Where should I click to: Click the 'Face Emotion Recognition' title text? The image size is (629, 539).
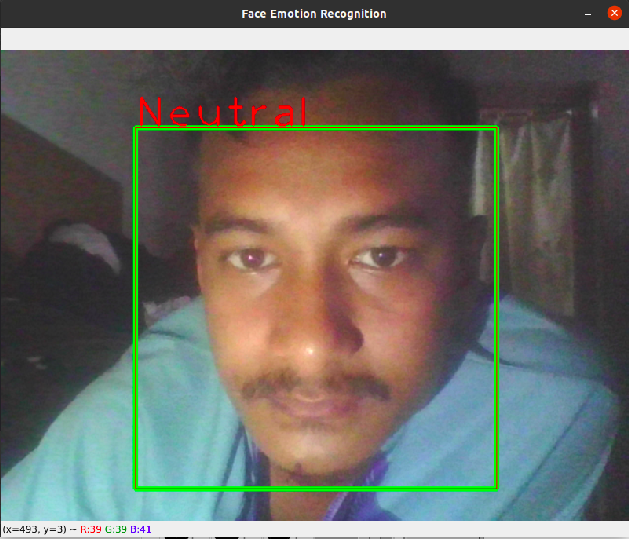pyautogui.click(x=313, y=14)
